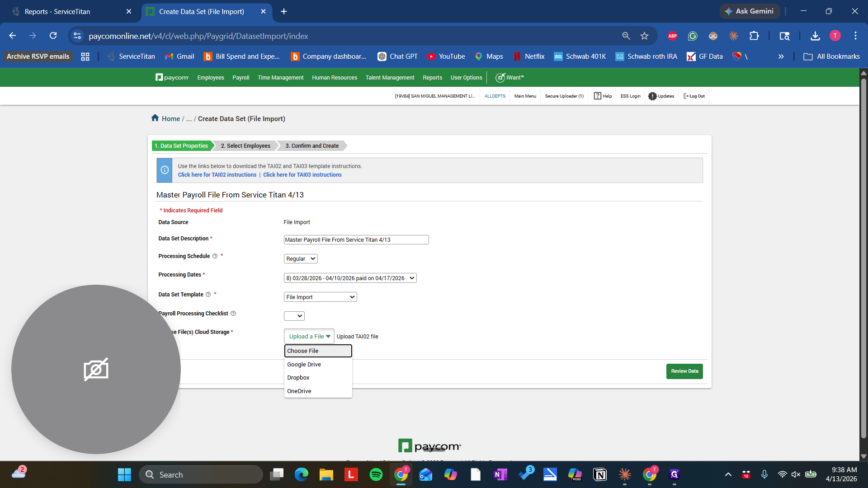Open the Payroll Processing Checklist dropdown
Image resolution: width=868 pixels, height=488 pixels.
[294, 316]
